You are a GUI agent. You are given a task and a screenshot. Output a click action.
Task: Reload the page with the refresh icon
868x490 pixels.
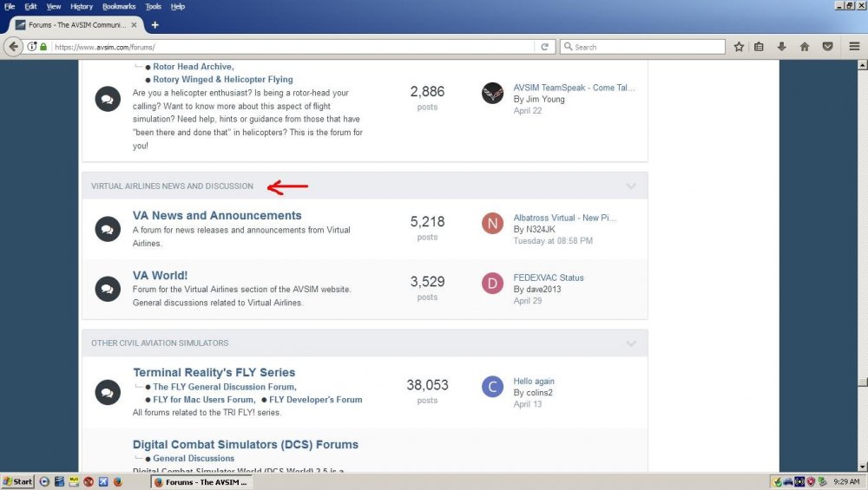(545, 47)
